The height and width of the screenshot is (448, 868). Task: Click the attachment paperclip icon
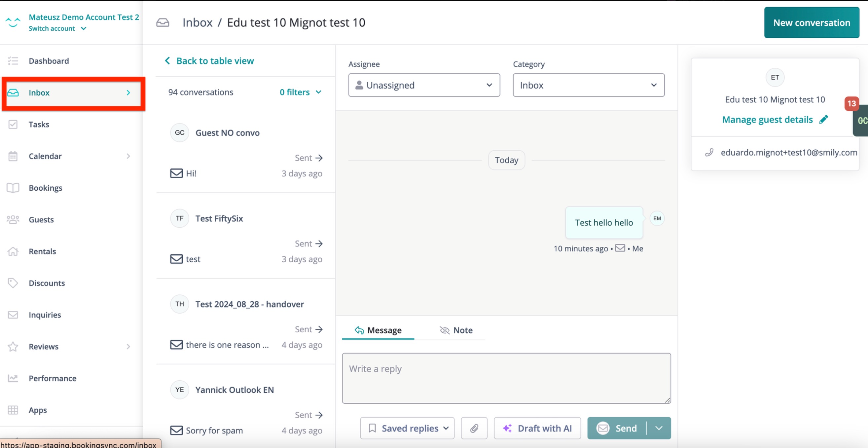click(474, 428)
